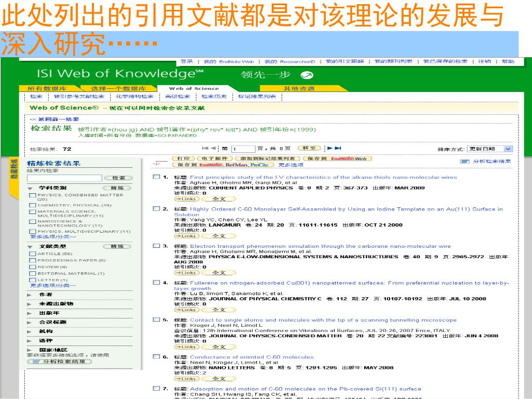Expand the 作者 refine section

pyautogui.click(x=30, y=295)
